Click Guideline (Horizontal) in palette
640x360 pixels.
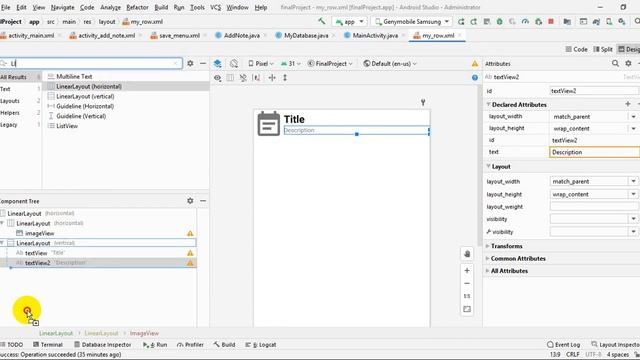[x=85, y=106]
